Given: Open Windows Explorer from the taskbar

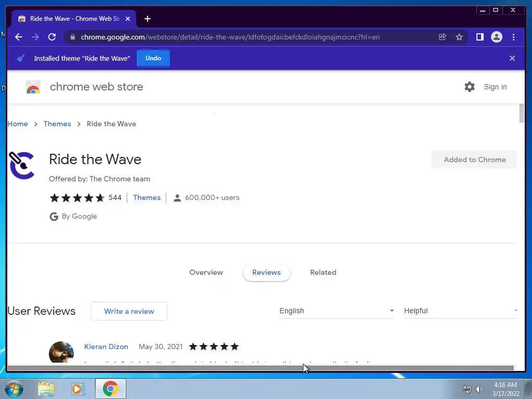Looking at the screenshot, I should [x=46, y=389].
